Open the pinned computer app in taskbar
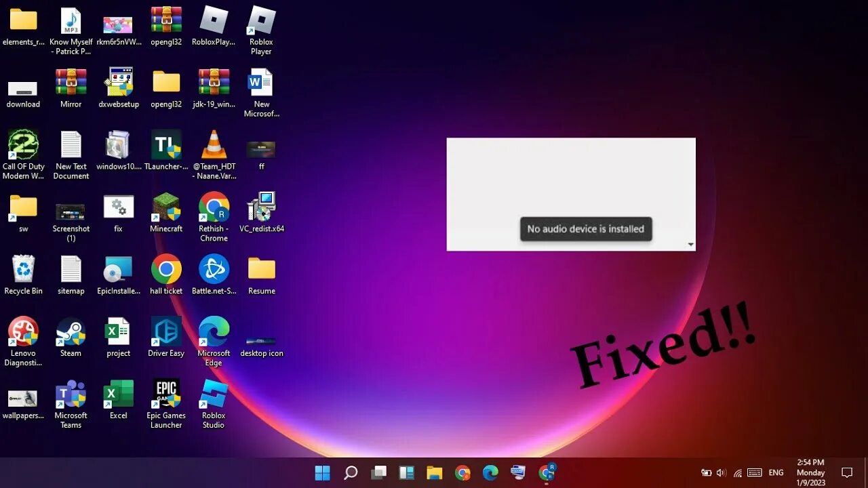Image resolution: width=868 pixels, height=488 pixels. 518,472
